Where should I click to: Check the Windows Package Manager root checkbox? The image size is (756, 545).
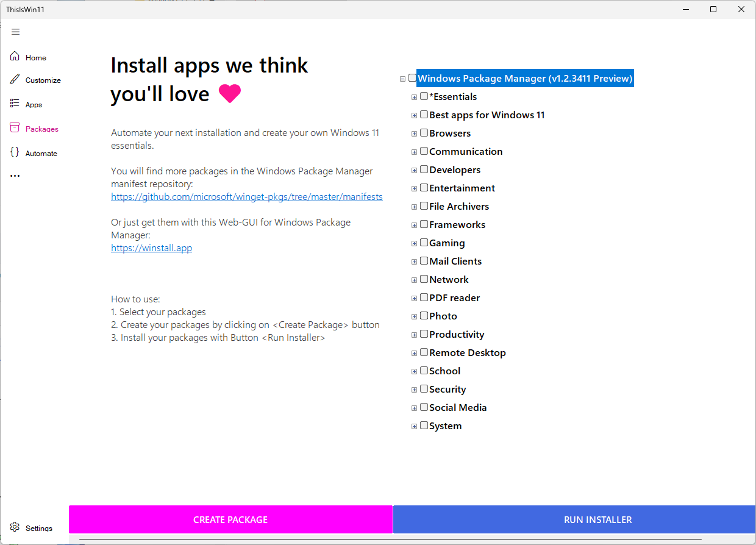coord(413,78)
